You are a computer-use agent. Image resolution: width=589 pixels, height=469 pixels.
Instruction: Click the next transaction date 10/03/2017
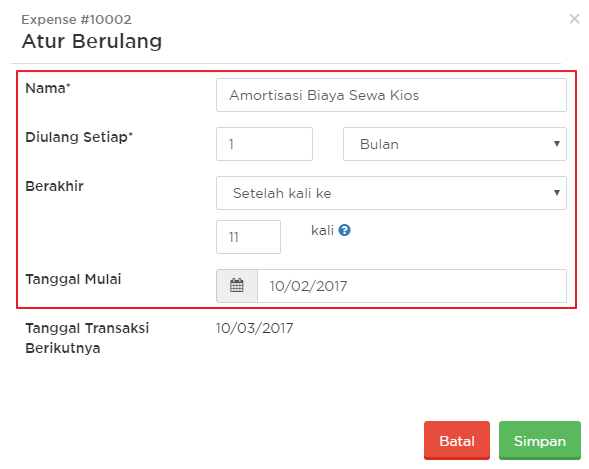tap(254, 328)
